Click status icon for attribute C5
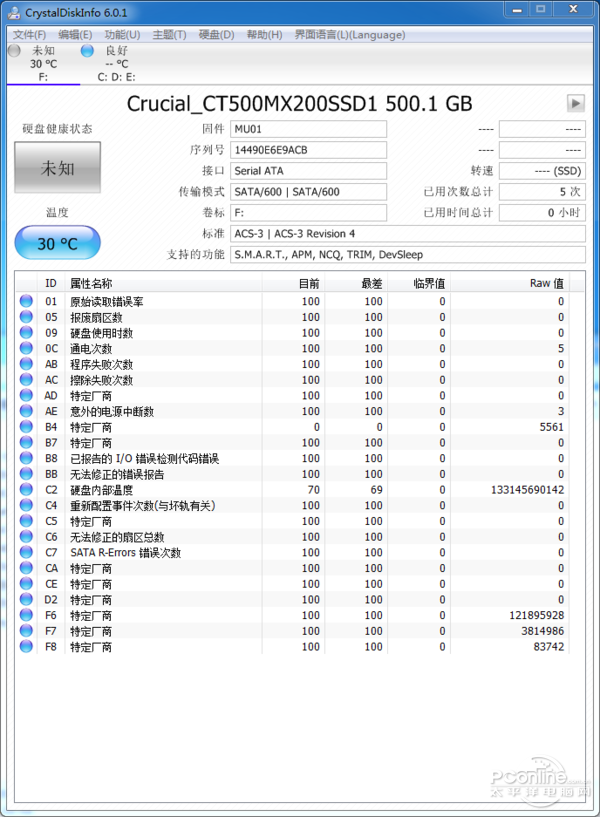The width and height of the screenshot is (600, 817). click(x=26, y=521)
